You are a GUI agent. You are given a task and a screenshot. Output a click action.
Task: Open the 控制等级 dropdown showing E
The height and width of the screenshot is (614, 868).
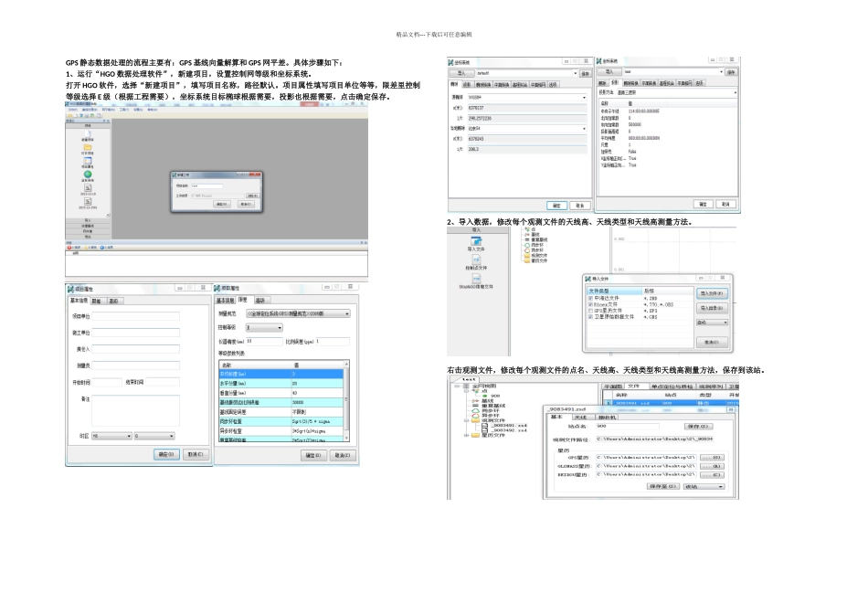(264, 328)
